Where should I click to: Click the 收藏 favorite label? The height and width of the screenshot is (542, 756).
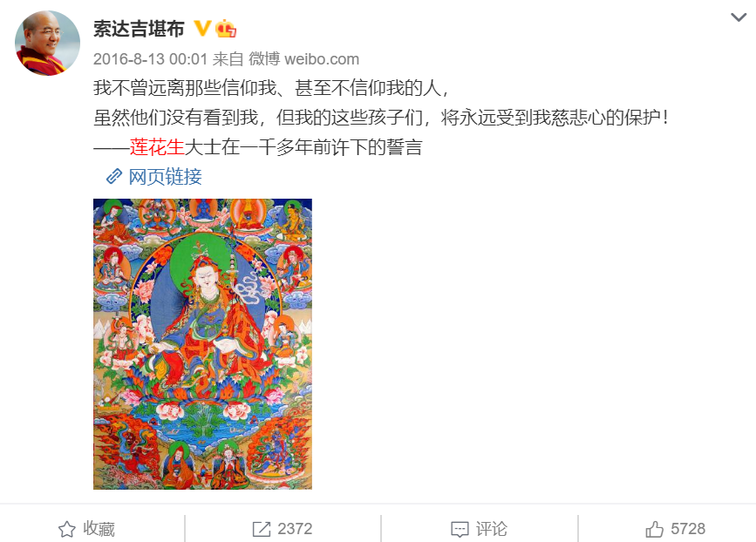pos(99,529)
